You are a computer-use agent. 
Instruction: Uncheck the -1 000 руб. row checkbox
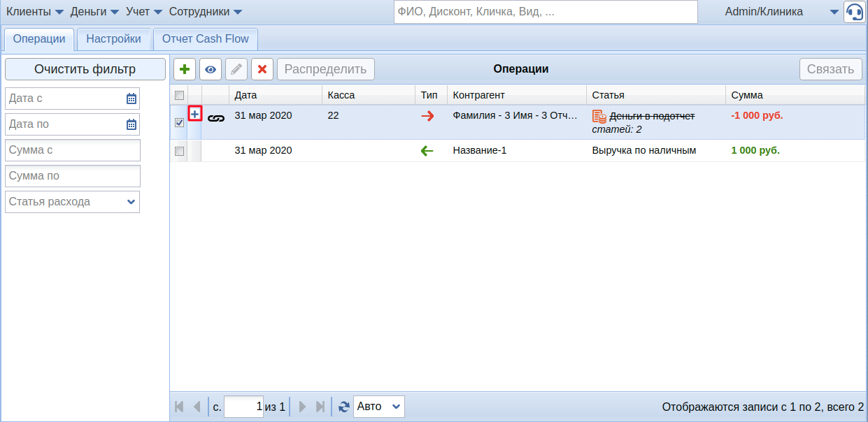[179, 122]
